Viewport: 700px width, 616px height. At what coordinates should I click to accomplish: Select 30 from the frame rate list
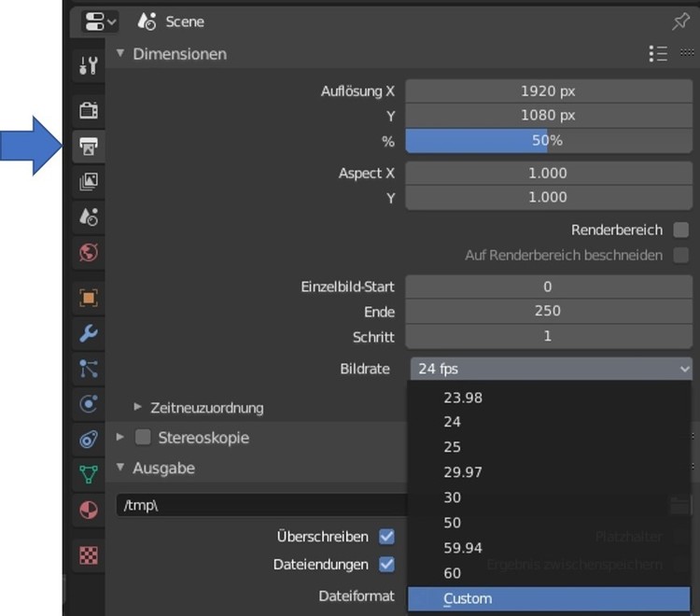(x=549, y=497)
